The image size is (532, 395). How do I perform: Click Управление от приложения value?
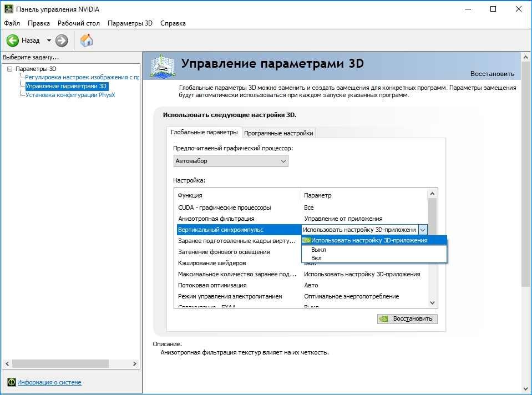click(x=343, y=219)
